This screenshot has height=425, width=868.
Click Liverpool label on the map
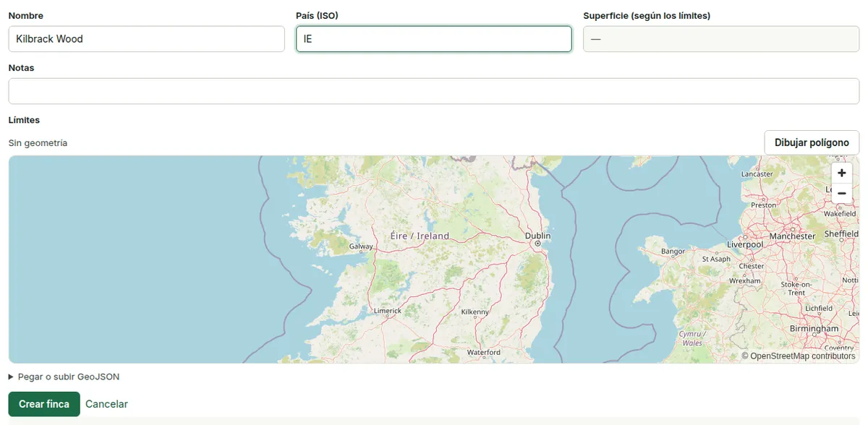tap(745, 244)
